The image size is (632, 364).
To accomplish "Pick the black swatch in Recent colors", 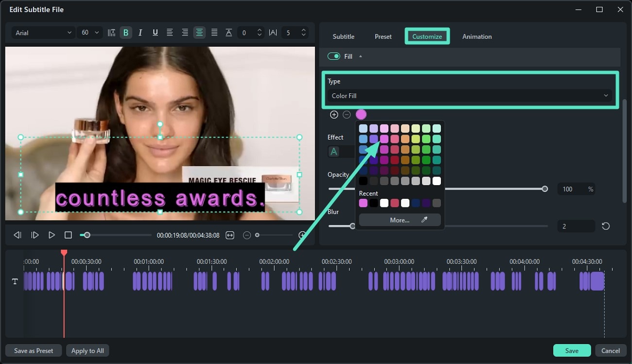I will (x=373, y=203).
